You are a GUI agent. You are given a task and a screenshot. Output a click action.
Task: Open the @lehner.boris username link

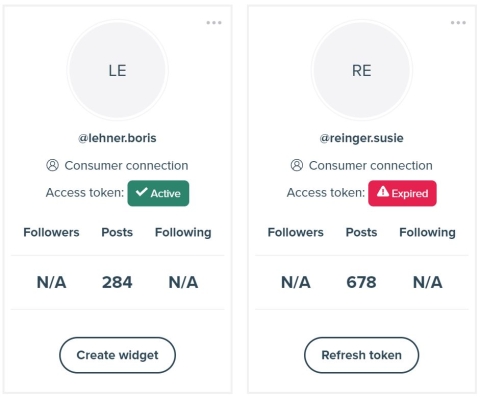[117, 138]
